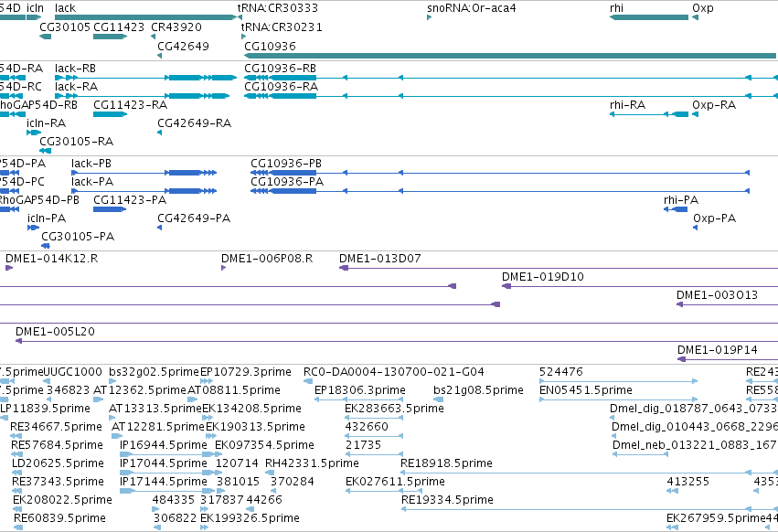Screen dimensions: 778x532
Task: Select the bs21g08.5prime EST label
Action: tap(478, 390)
